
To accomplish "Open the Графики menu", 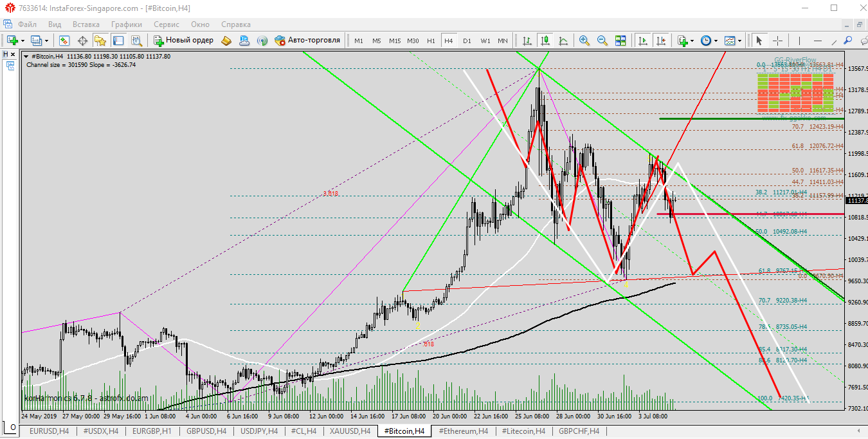I will coord(127,24).
